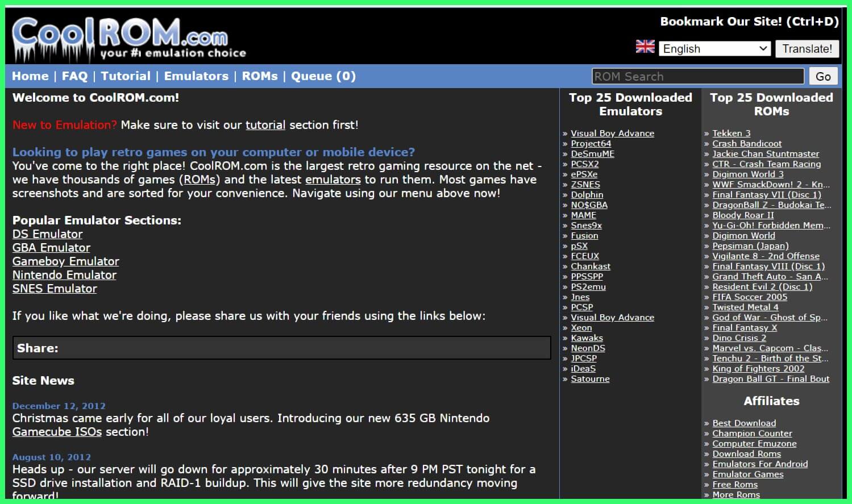Image resolution: width=852 pixels, height=504 pixels.
Task: Open FCEUX emulator link
Action: [585, 256]
